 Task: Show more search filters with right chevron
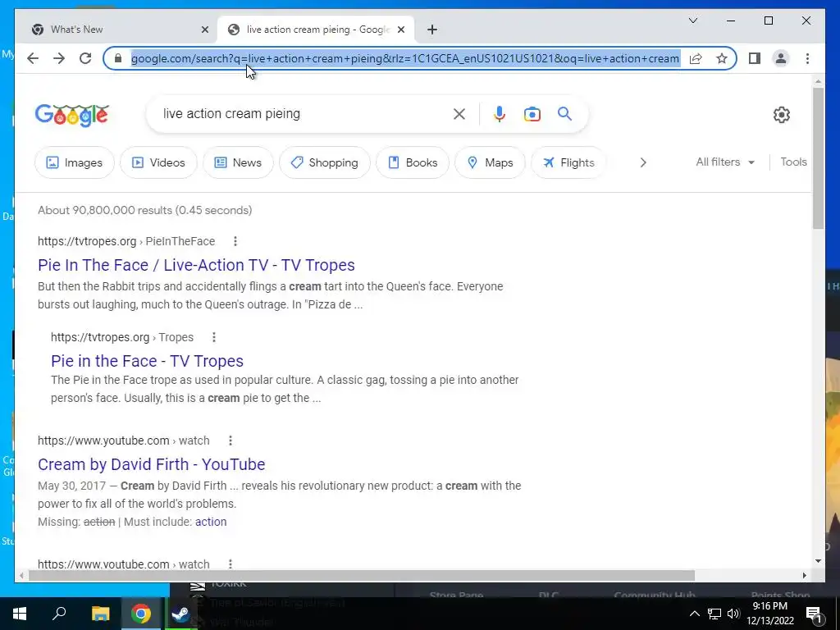coord(643,162)
